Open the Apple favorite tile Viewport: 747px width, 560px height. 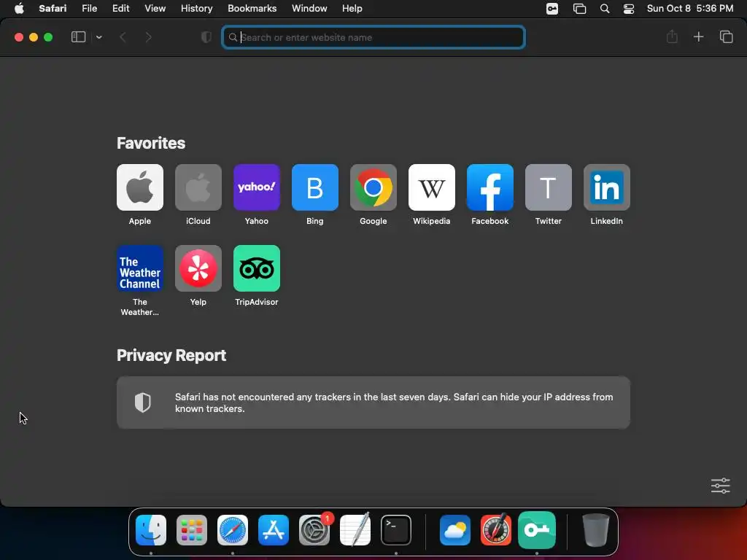[x=139, y=187]
